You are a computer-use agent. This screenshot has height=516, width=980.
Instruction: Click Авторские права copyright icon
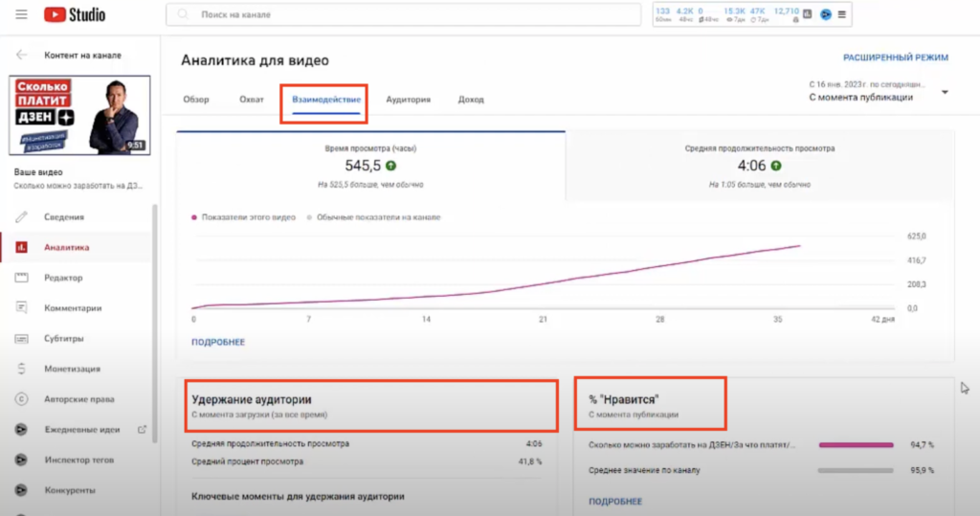[21, 399]
